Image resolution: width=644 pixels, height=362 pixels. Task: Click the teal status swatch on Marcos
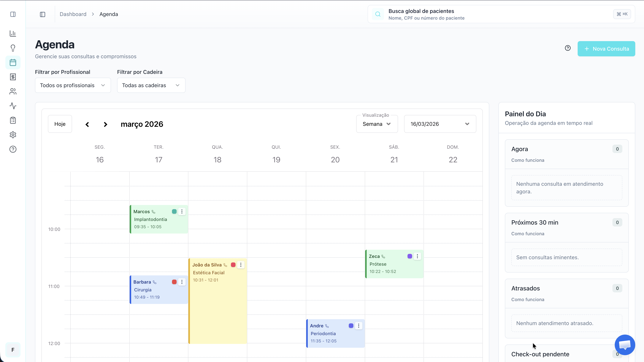(x=174, y=211)
